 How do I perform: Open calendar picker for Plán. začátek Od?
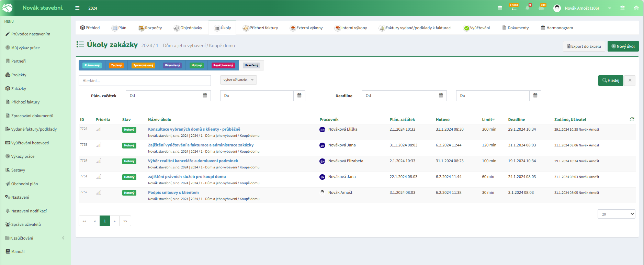(x=205, y=96)
